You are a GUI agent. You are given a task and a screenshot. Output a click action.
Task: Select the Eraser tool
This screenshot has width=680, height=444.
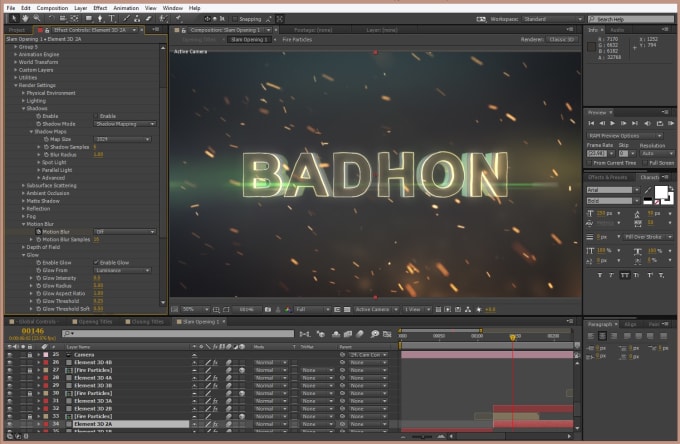pos(148,18)
